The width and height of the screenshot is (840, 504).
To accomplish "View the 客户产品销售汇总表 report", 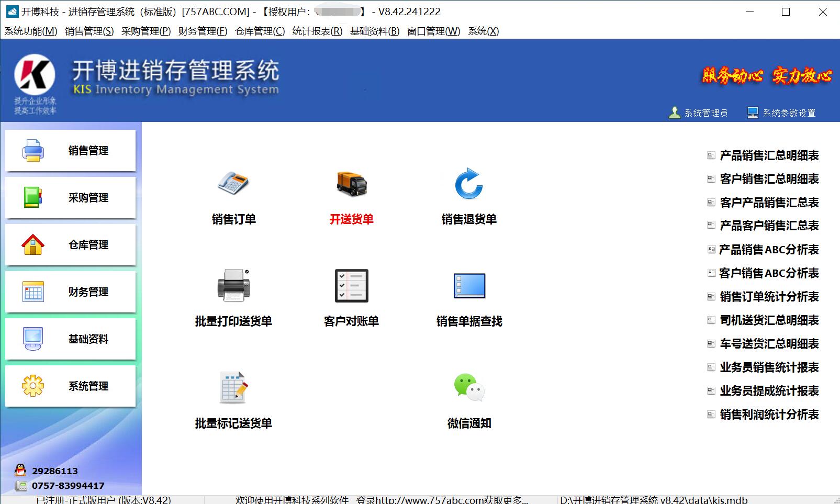I will pyautogui.click(x=769, y=203).
